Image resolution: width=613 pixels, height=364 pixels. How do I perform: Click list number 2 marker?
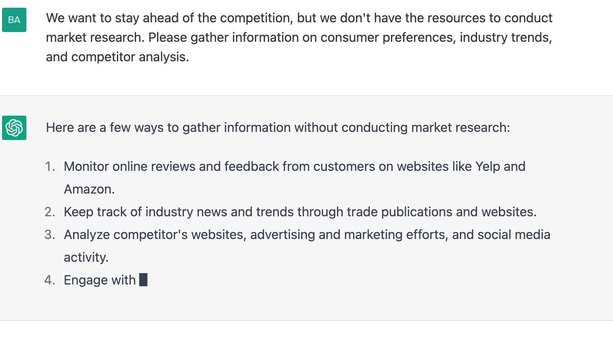point(50,212)
